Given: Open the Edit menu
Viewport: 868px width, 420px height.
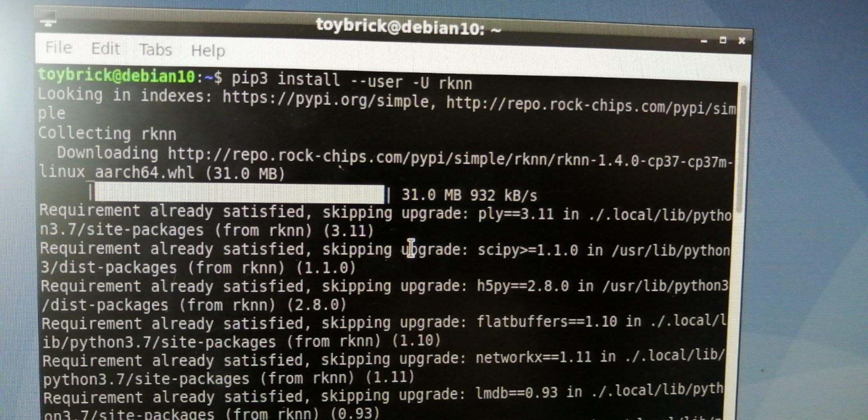Looking at the screenshot, I should click(105, 49).
